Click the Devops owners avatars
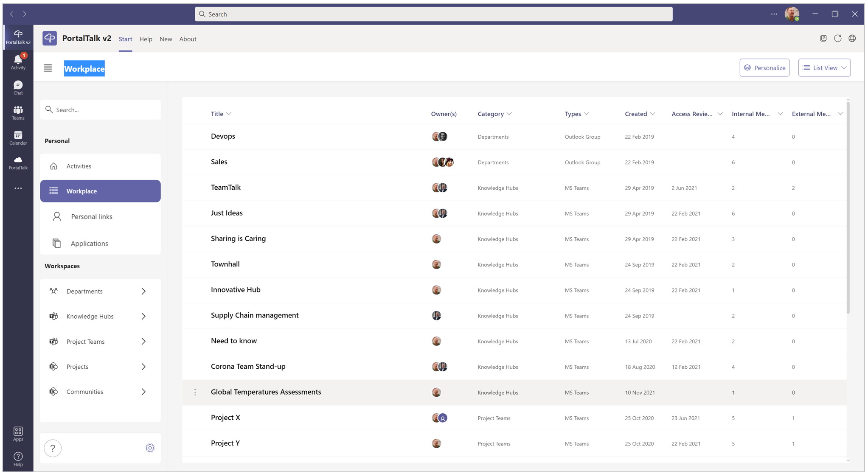The height and width of the screenshot is (474, 868). point(440,137)
